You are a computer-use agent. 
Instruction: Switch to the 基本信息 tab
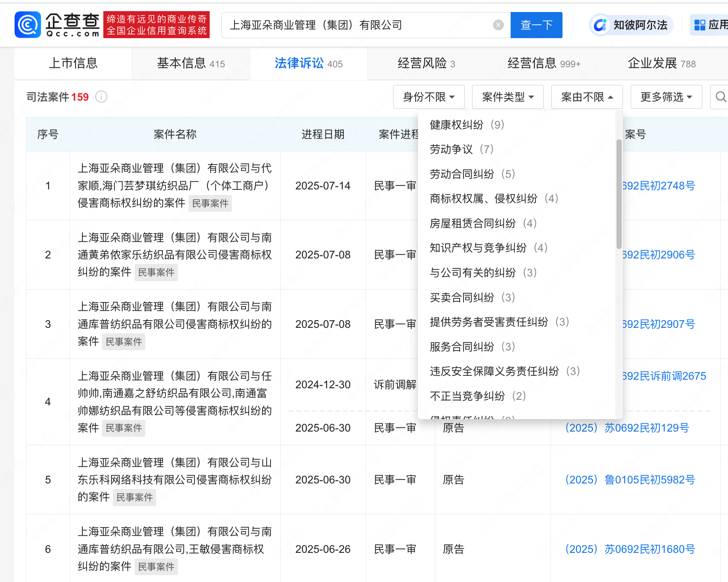(x=191, y=63)
